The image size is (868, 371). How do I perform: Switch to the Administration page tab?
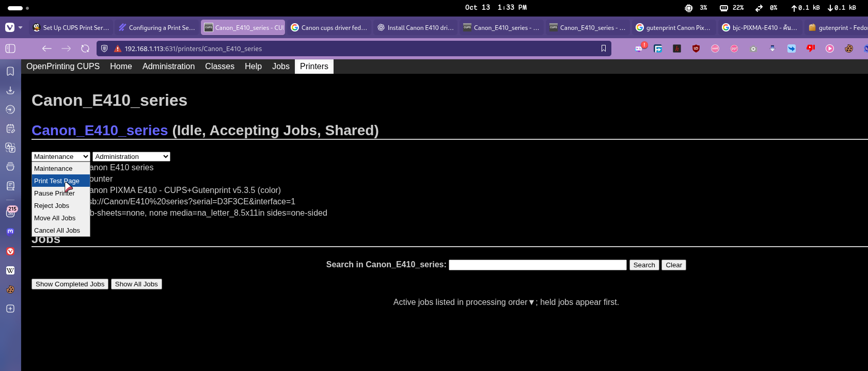[168, 67]
